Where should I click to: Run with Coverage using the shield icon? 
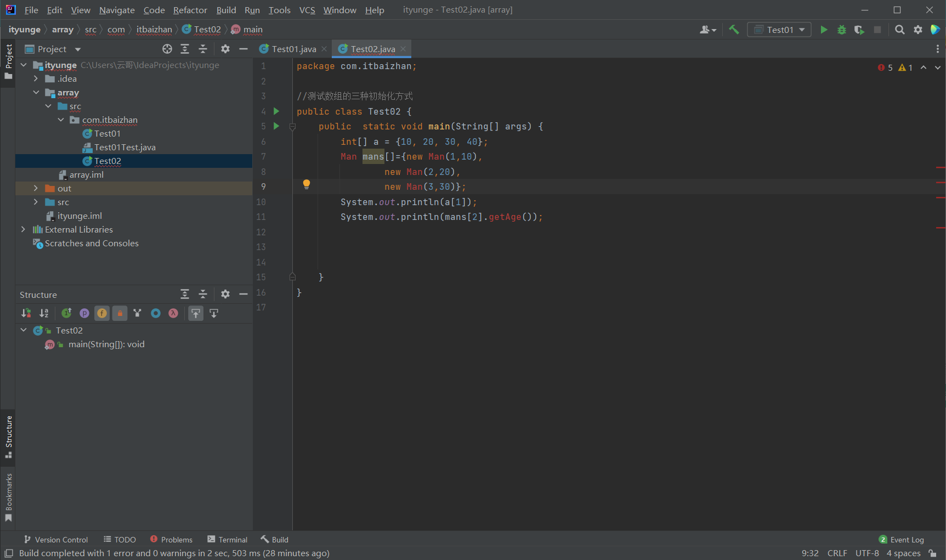pos(859,30)
